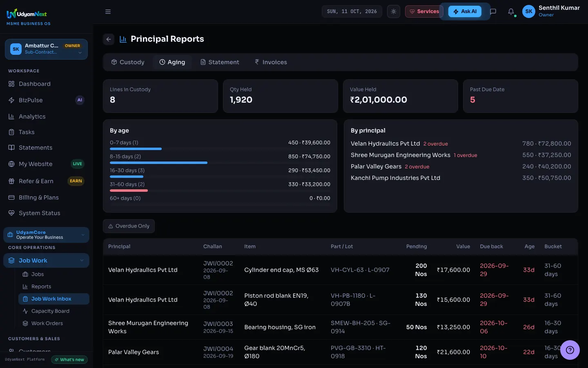Click challan JWI/0003 in the table

tap(218, 324)
